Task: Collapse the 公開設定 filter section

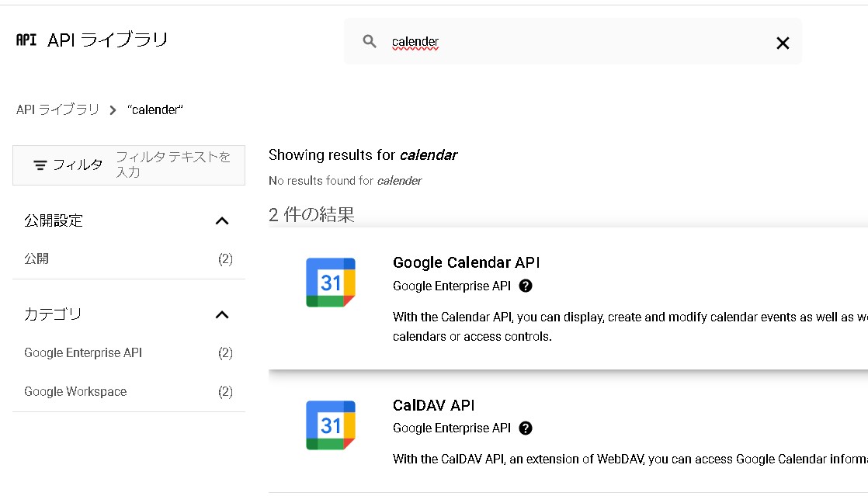Action: click(x=222, y=220)
